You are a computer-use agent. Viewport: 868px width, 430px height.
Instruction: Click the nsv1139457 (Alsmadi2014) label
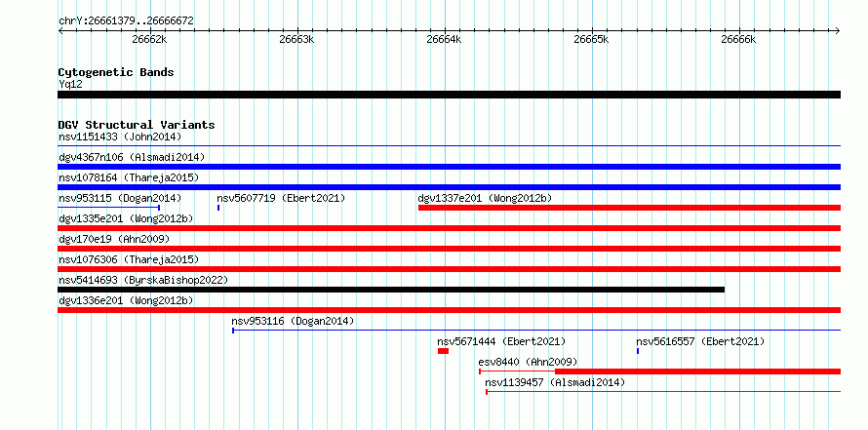click(555, 382)
